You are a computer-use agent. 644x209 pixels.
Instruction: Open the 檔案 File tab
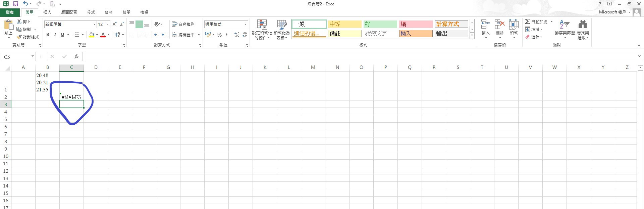point(10,12)
